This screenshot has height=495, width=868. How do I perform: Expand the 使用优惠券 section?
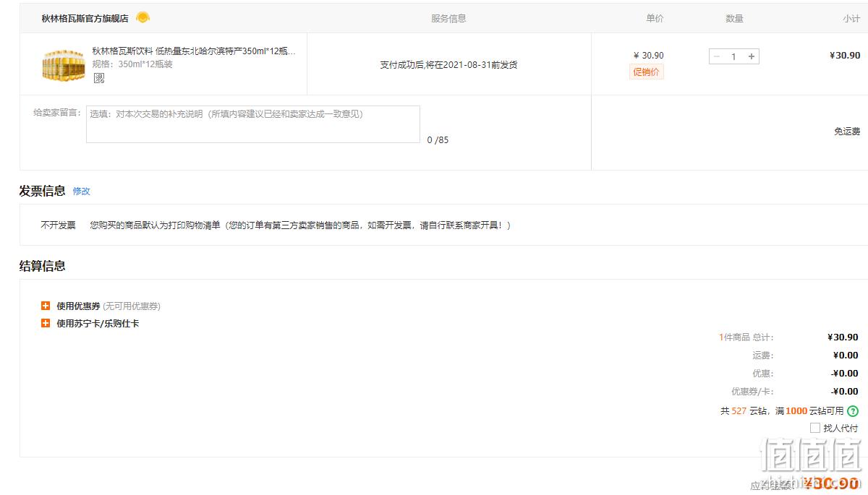pyautogui.click(x=46, y=306)
